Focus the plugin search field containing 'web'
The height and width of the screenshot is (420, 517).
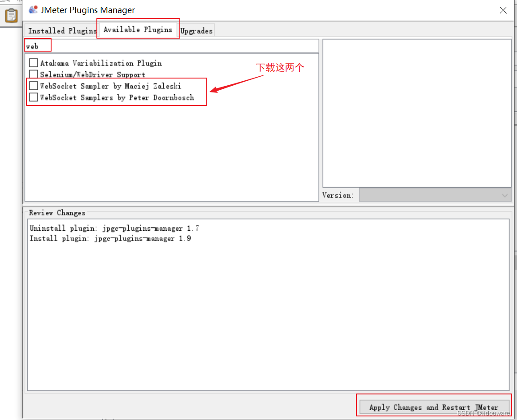coord(171,46)
